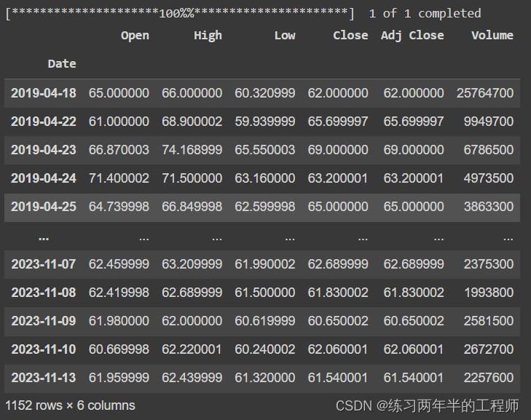The width and height of the screenshot is (531, 420).
Task: Click Low value 63.160000
Action: (265, 178)
